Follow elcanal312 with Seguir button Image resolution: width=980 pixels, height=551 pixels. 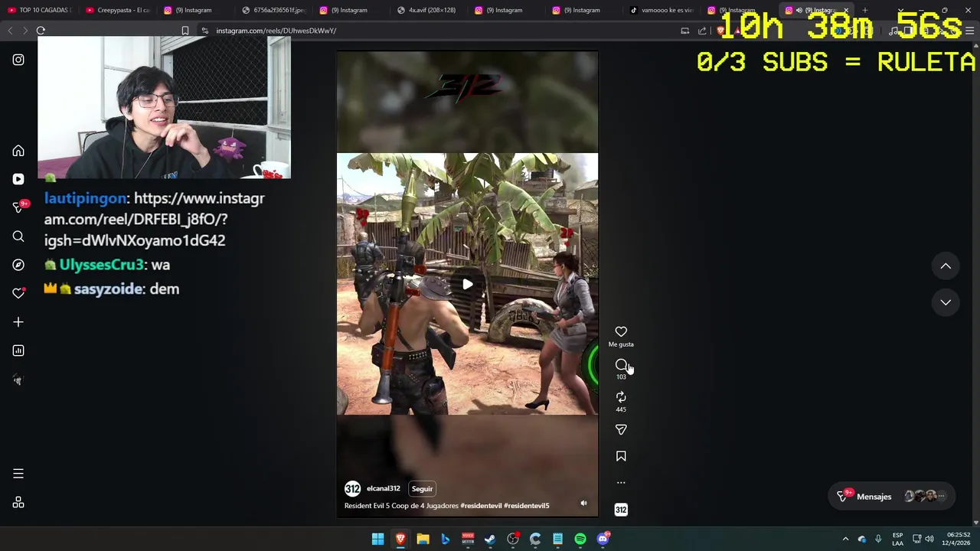click(x=422, y=488)
